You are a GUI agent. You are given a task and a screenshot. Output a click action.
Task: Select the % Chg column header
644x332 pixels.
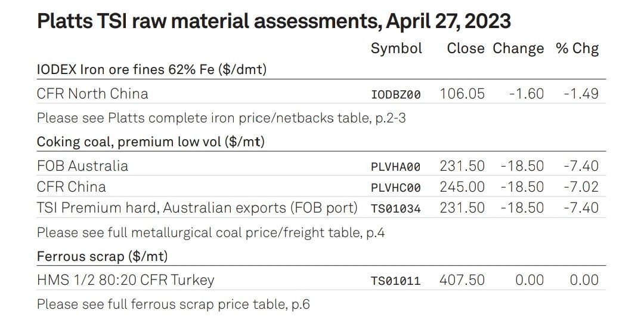click(x=577, y=49)
